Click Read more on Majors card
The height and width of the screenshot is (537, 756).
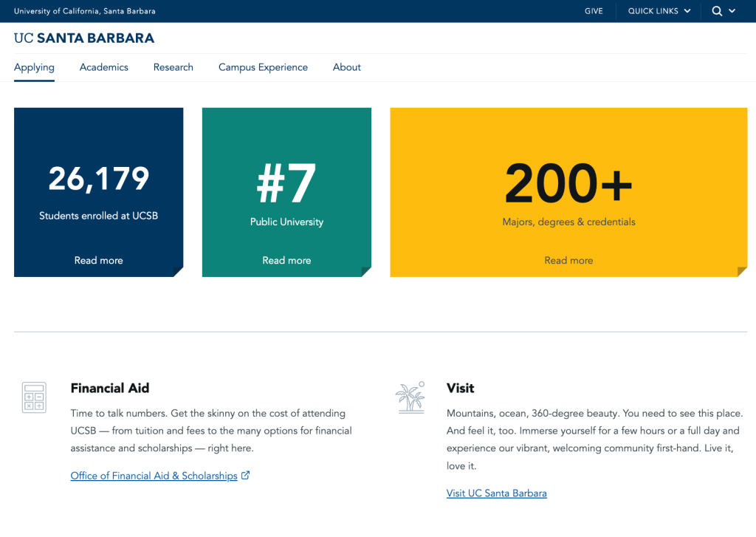[568, 261]
